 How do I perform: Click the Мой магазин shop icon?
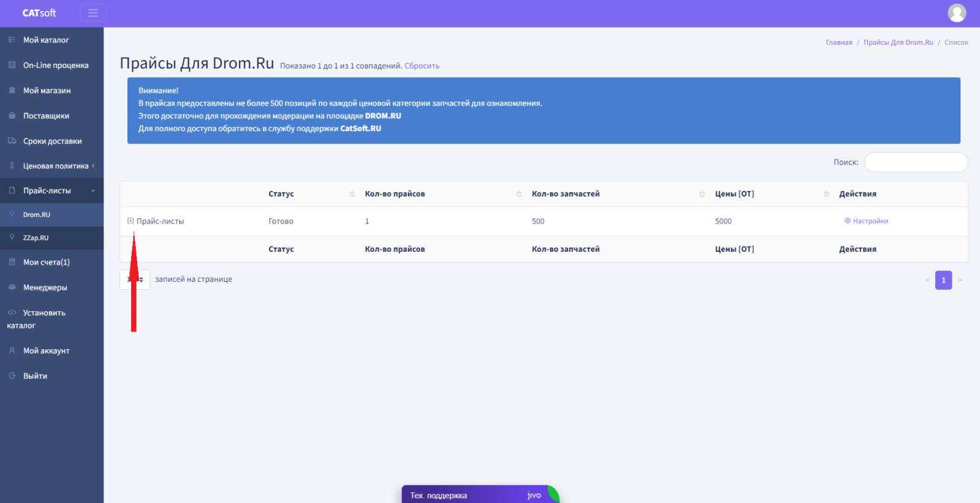[12, 90]
